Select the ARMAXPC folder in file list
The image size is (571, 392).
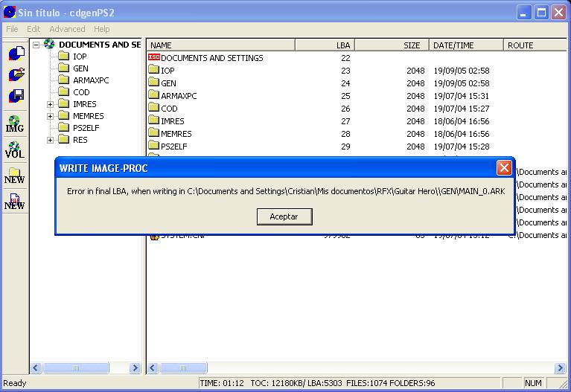pos(179,96)
